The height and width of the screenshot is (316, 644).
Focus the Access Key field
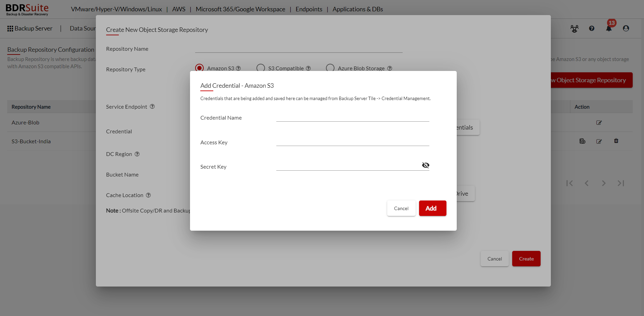pyautogui.click(x=353, y=142)
